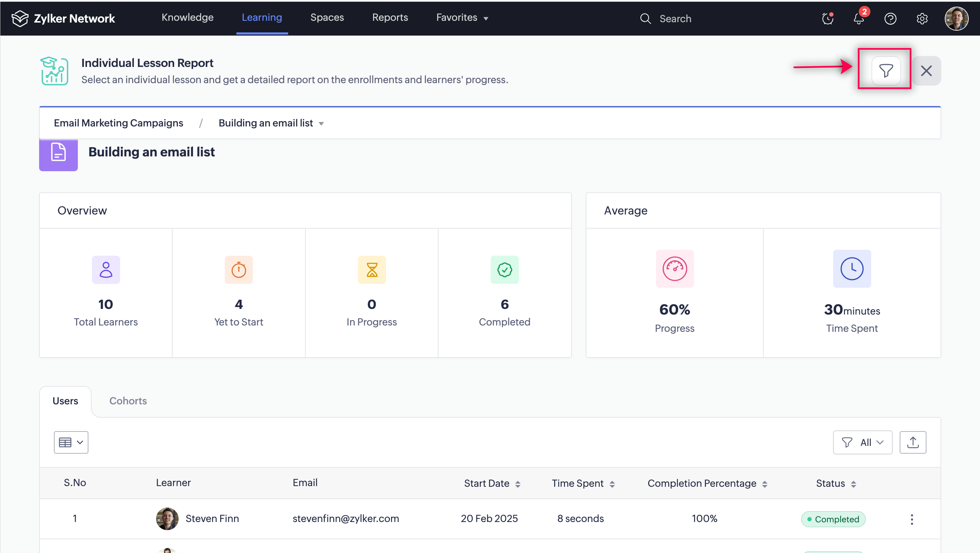
Task: Open the help question mark icon
Action: [x=890, y=18]
